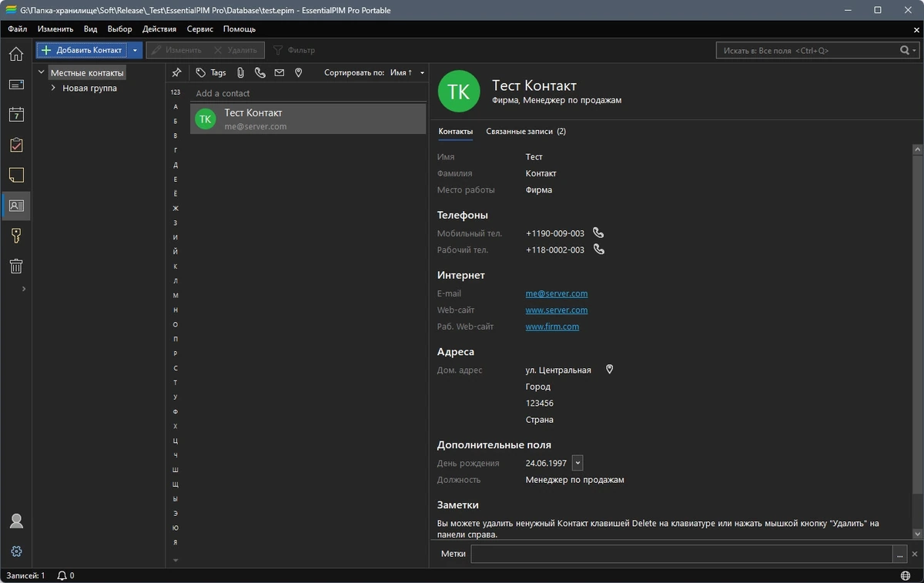Open the Помощь menu
The height and width of the screenshot is (583, 924).
tap(239, 29)
